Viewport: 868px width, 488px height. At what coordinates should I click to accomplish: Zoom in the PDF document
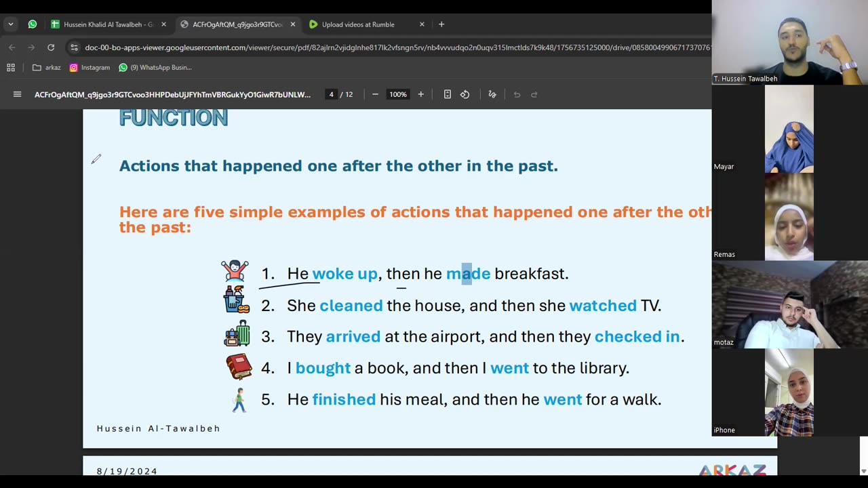(x=420, y=94)
